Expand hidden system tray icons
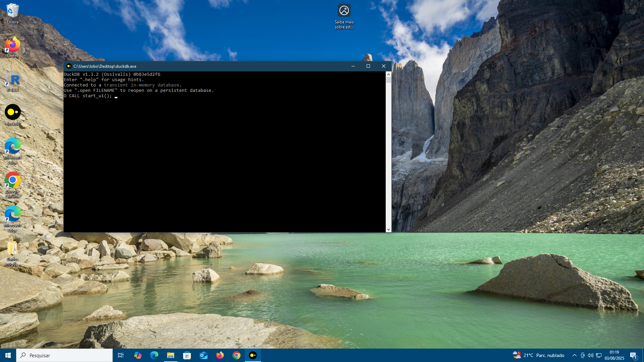Viewport: 644px width, 362px height. 574,355
